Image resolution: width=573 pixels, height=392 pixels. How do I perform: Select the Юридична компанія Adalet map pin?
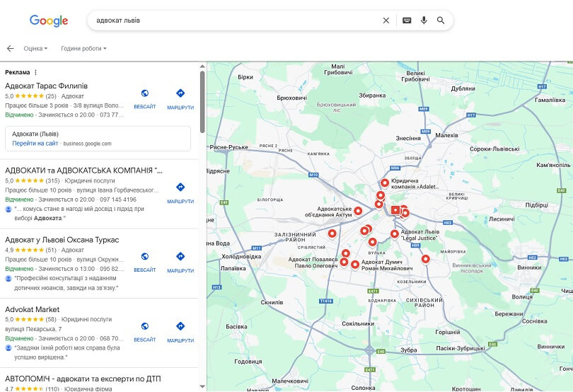click(x=384, y=183)
